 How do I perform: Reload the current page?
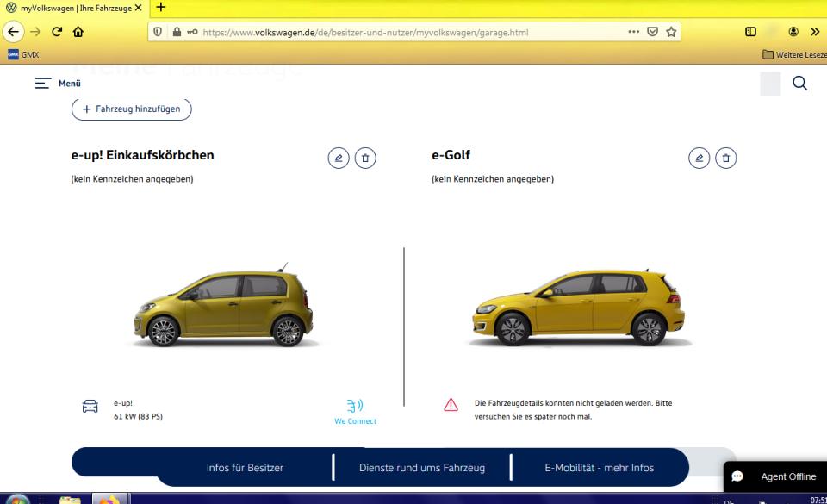[57, 32]
